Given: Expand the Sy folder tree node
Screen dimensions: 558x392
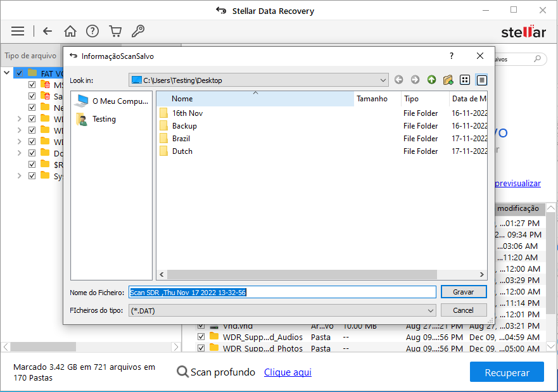Looking at the screenshot, I should point(19,176).
